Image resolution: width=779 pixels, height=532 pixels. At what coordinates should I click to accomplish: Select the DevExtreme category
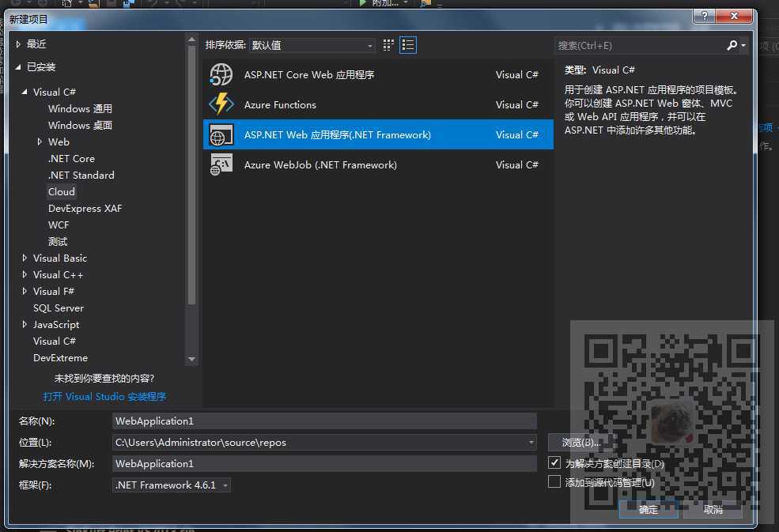click(60, 357)
